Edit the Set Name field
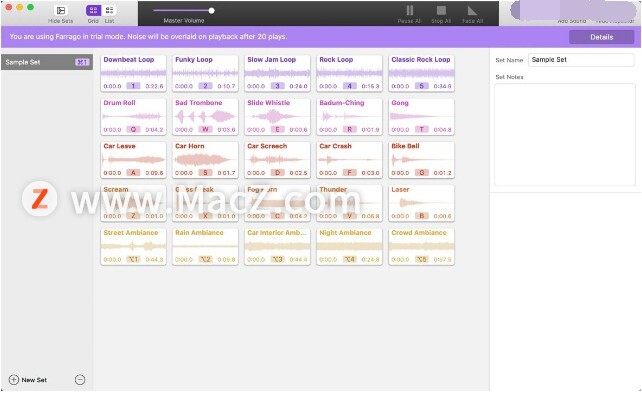Viewport: 642px width, 397px height. click(x=581, y=60)
